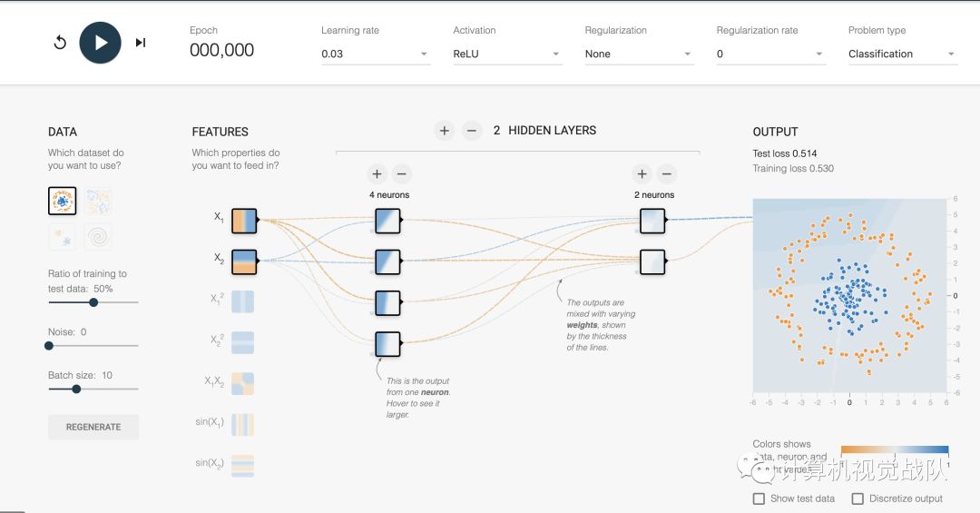Click the Noise slider handle

(49, 345)
